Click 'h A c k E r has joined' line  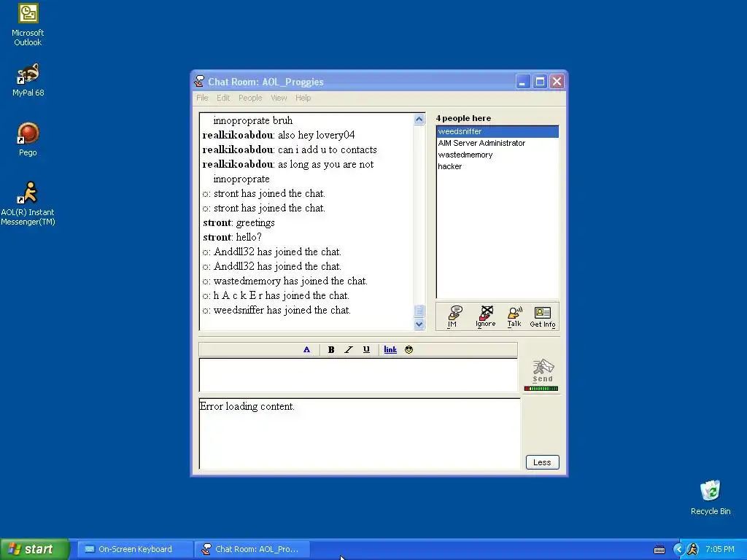pyautogui.click(x=276, y=295)
